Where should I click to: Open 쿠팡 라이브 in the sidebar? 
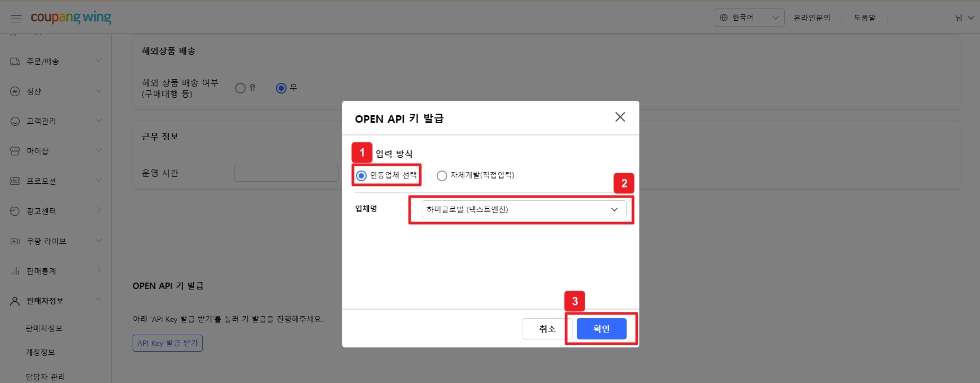click(47, 241)
